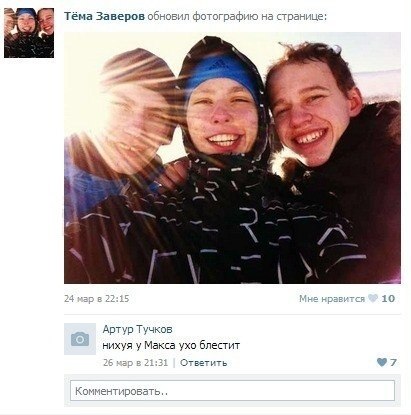Click the 'Мне нравится' like label

332,299
